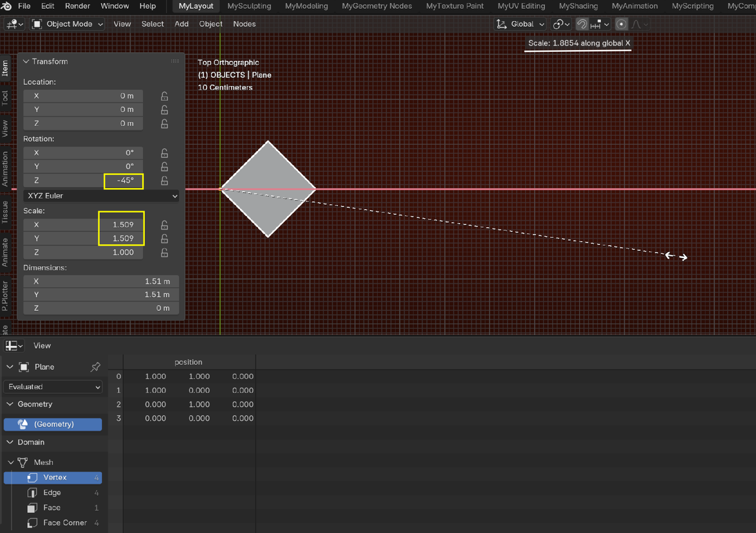Screen dimensions: 756x533
Task: Open the viewport Add menu
Action: click(x=181, y=24)
